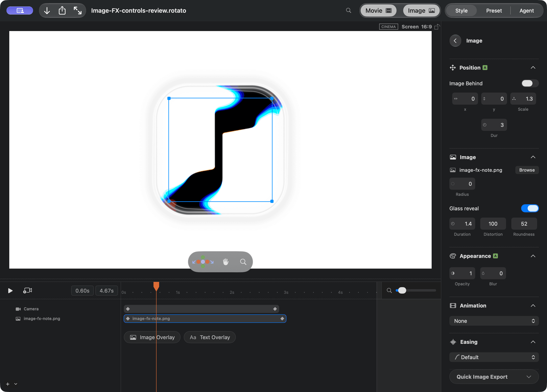
Task: Click start keyframe diamond on image-fx-note track
Action: (128, 318)
